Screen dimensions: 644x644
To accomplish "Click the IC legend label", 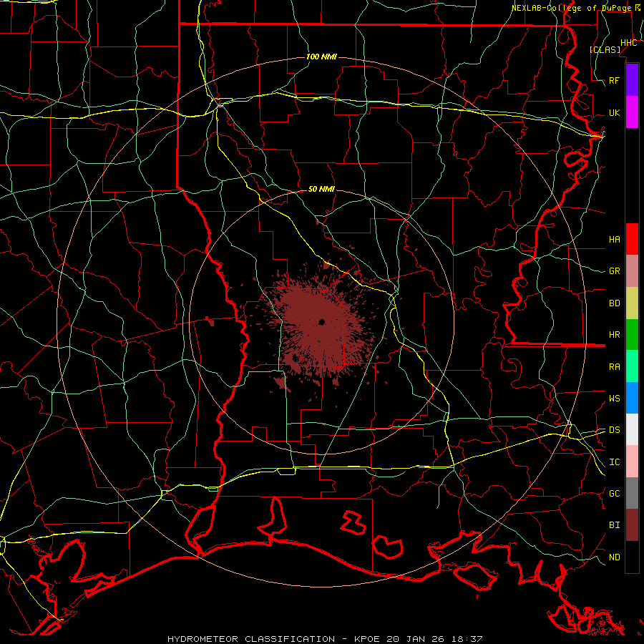I will pos(614,462).
